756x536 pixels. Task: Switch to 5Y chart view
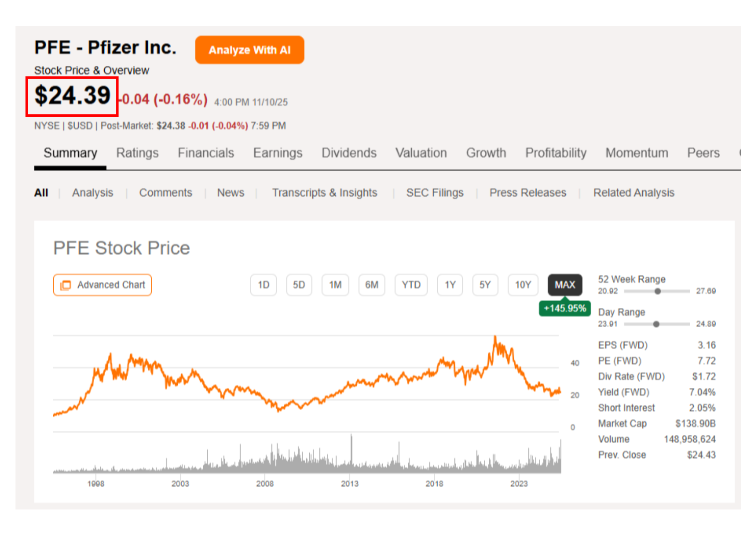[x=485, y=285]
